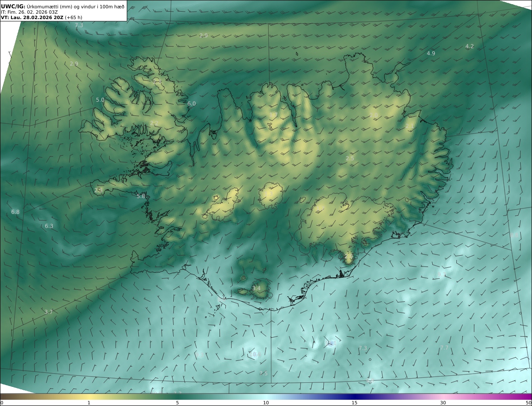This screenshot has height=406, width=532.
Task: Click the 7.5 value label
Action: pos(264,374)
